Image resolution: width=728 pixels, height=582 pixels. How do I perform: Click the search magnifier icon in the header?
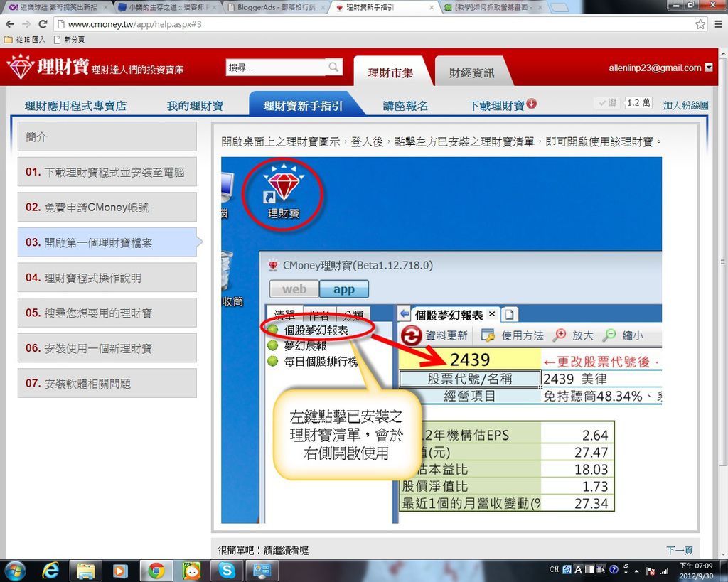click(333, 68)
